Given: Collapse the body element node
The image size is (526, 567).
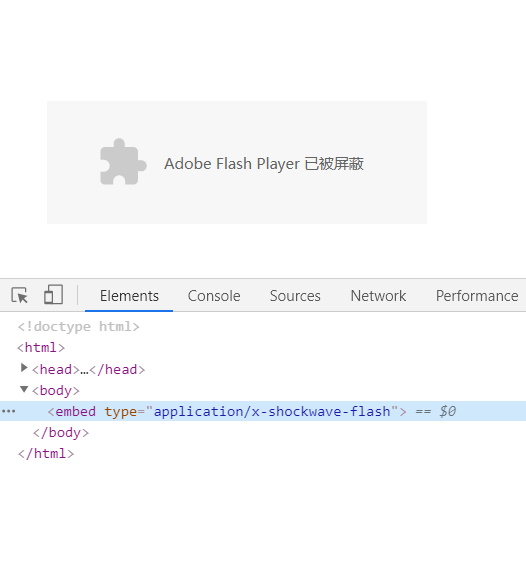Looking at the screenshot, I should coord(24,389).
